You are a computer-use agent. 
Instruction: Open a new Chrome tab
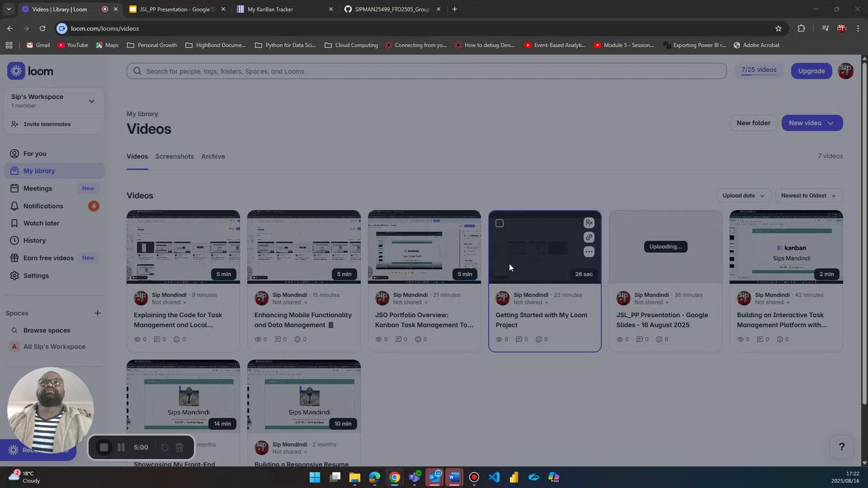click(x=454, y=9)
